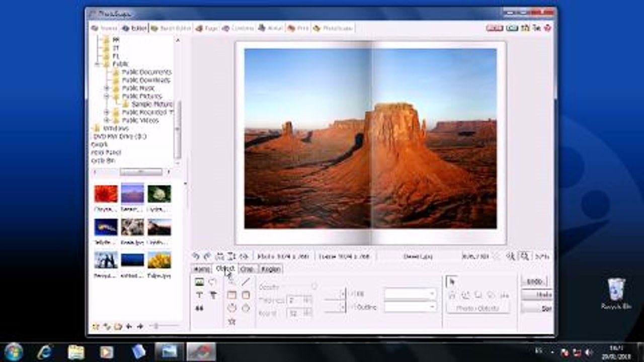This screenshot has height=362, width=644.
Task: Open the line style dropdown next to Outline
Action: 344,306
